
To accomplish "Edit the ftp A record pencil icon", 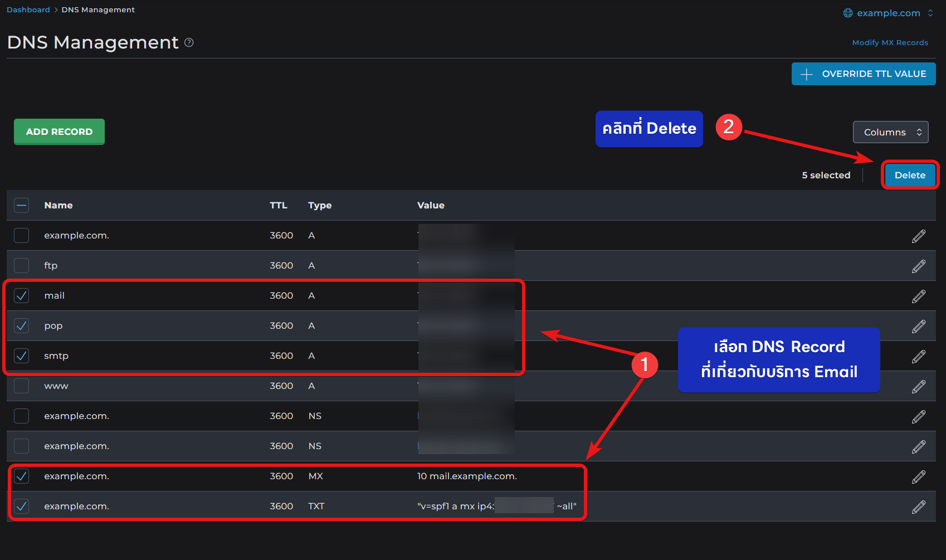I will pos(919,266).
